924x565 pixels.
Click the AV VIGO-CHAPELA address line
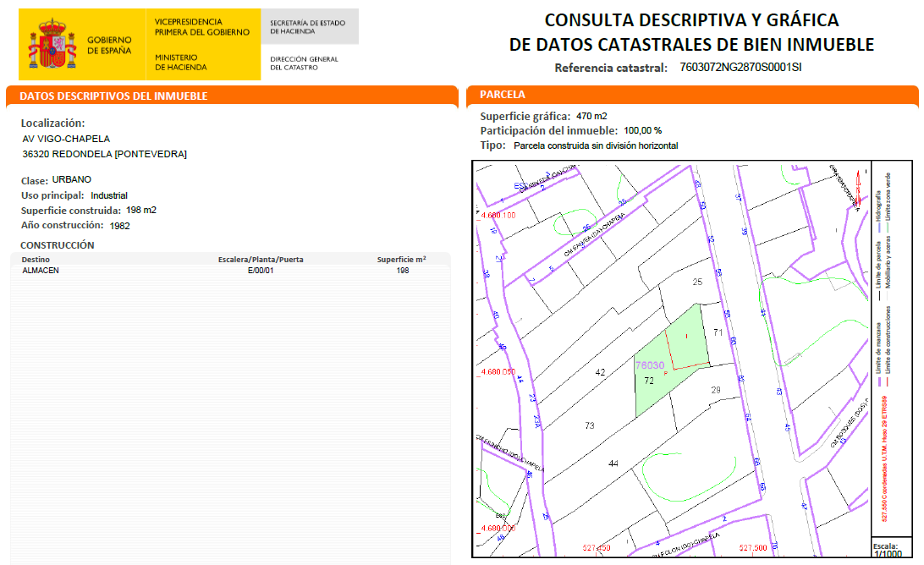[x=66, y=139]
